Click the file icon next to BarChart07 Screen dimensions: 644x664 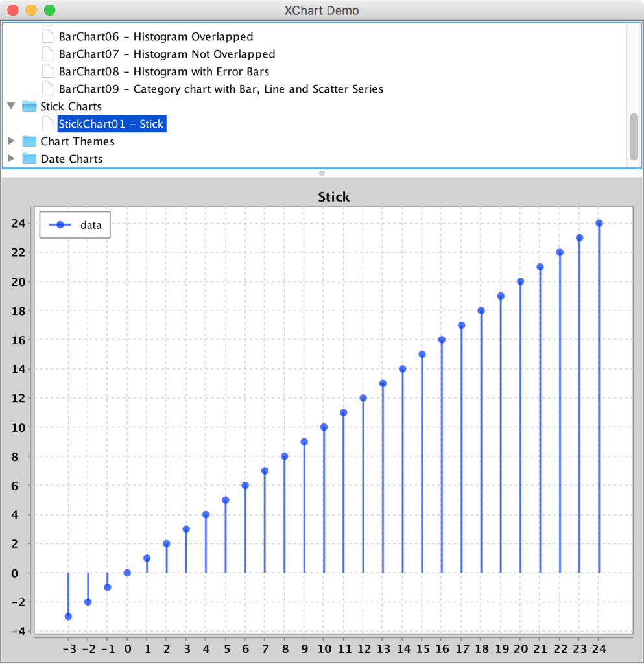47,53
